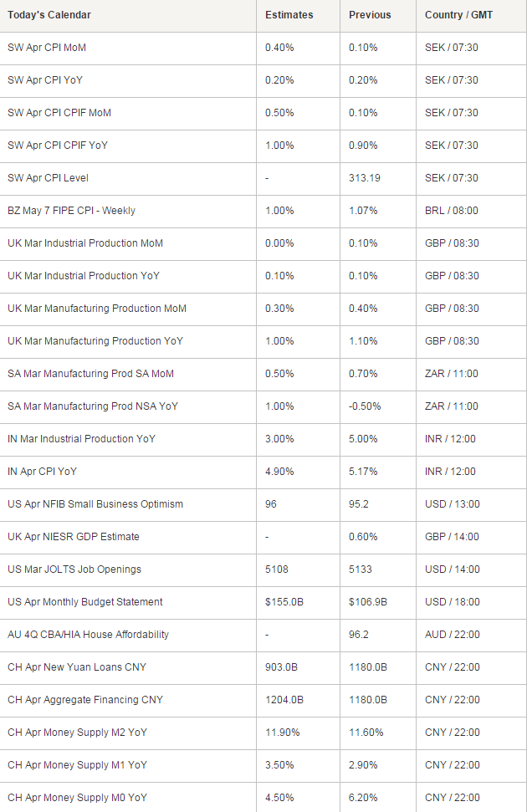
Task: Click the Previous column header
Action: pos(370,15)
